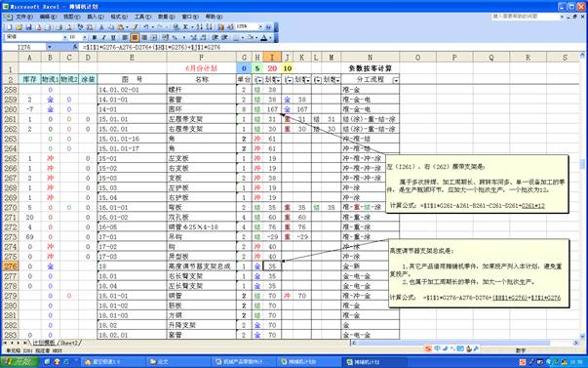Click the Windows Start button
Image resolution: width=588 pixels, height=368 pixels.
tap(20, 362)
